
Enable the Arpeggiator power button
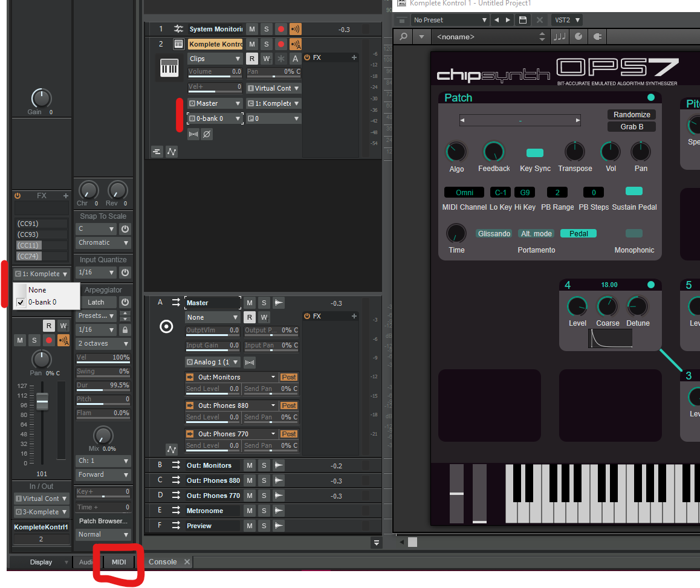pos(125,302)
